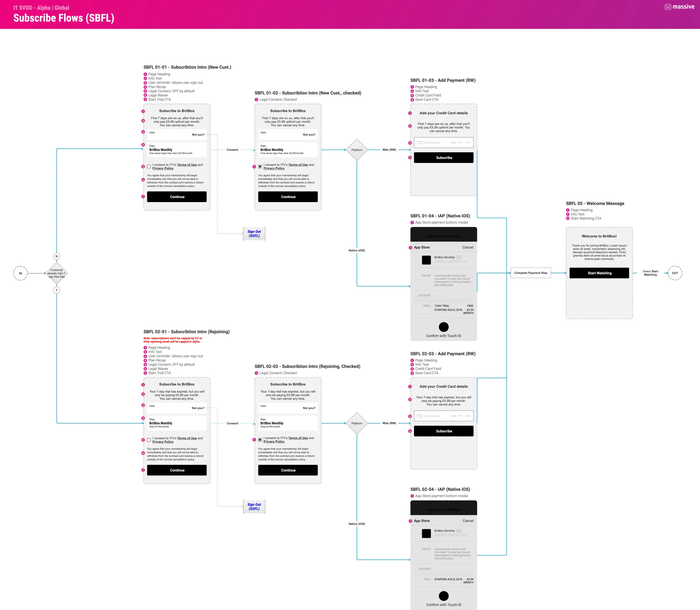This screenshot has height=610, width=700.
Task: Click the massive logo in header
Action: point(679,7)
